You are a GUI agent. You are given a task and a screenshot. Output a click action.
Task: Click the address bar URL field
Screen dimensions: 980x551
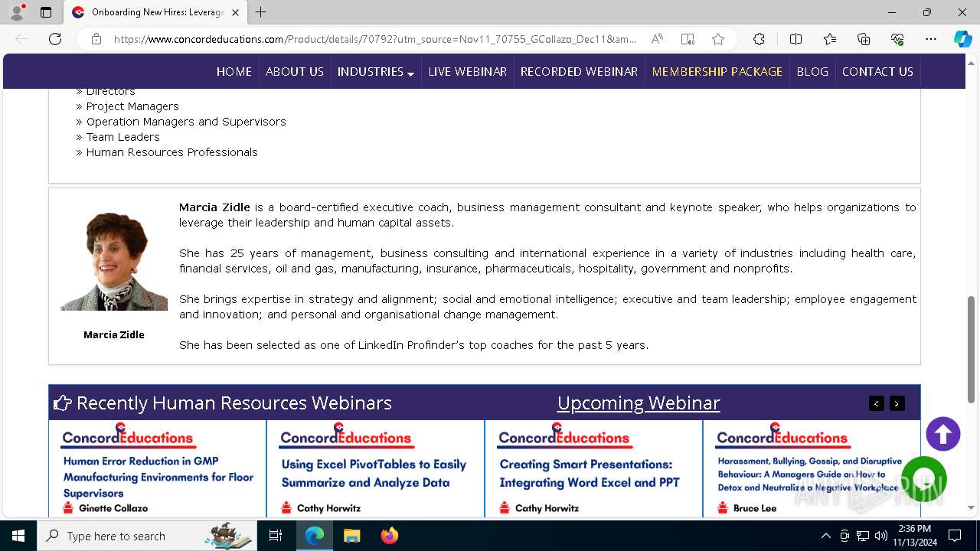pos(375,39)
